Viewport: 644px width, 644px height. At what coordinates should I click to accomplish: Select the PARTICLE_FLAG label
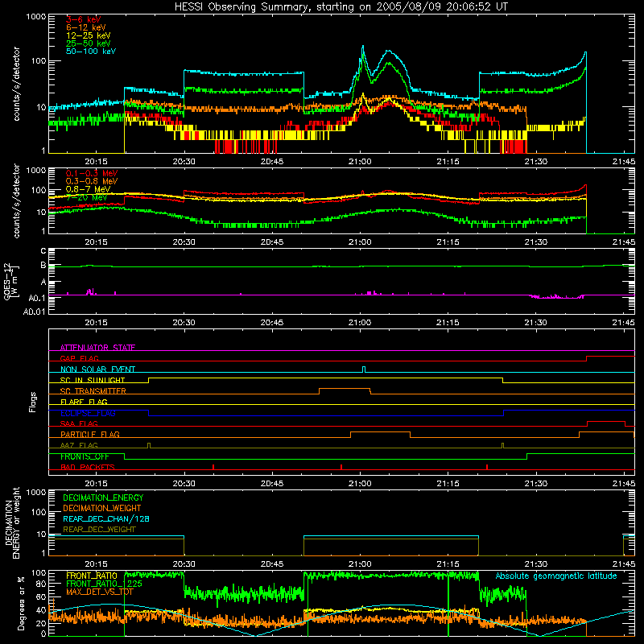point(90,435)
